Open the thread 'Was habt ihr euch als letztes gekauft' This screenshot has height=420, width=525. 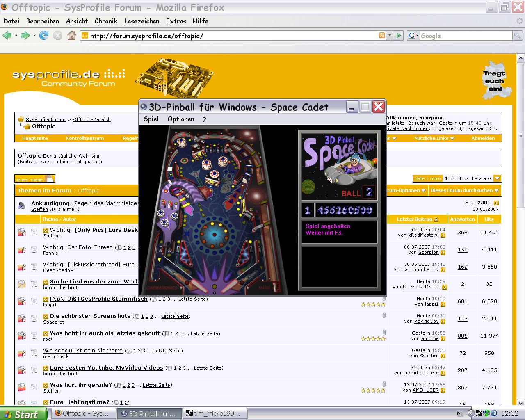pos(105,333)
